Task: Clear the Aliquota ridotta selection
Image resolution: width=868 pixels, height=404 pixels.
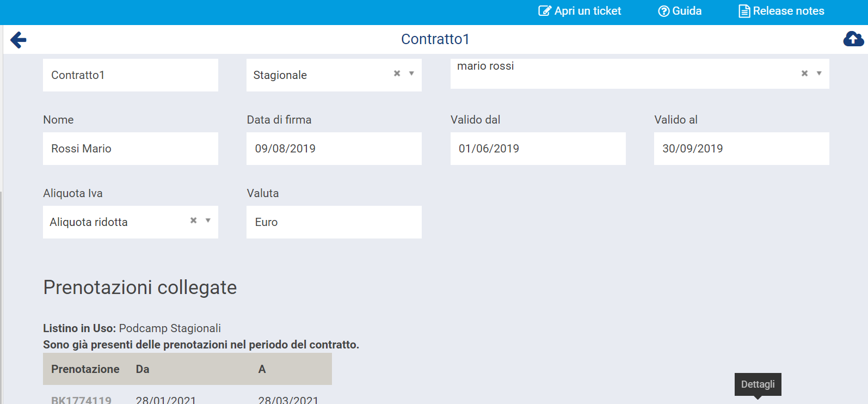Action: pos(193,221)
